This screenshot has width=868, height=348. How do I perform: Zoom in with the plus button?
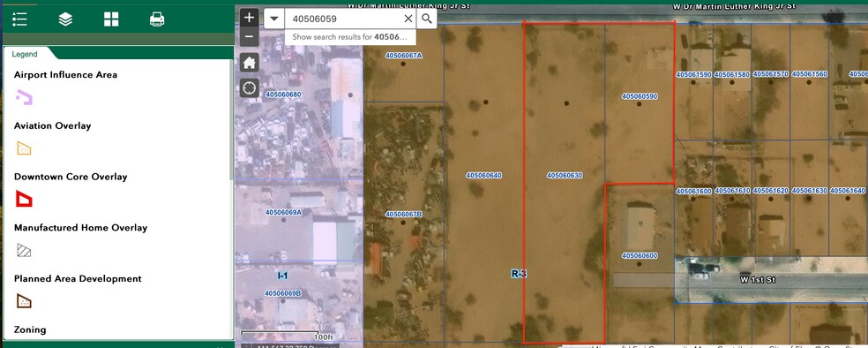point(249,18)
